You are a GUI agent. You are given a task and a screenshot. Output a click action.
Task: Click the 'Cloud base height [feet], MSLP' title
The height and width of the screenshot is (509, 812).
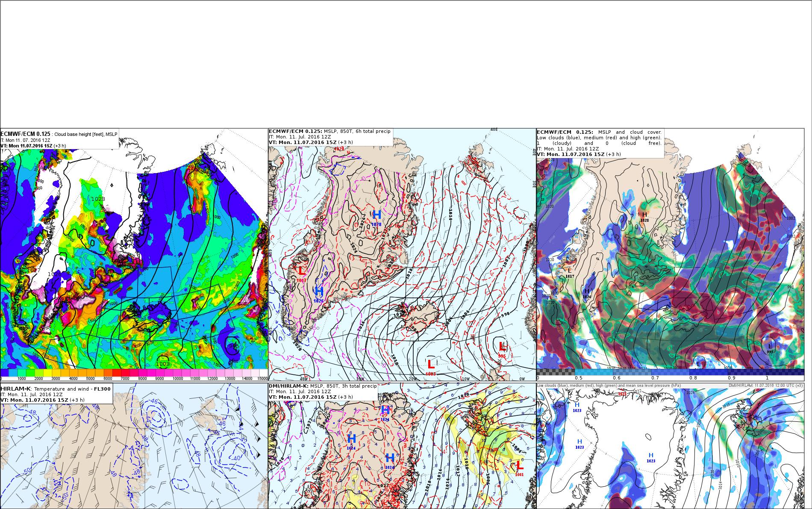pos(85,134)
